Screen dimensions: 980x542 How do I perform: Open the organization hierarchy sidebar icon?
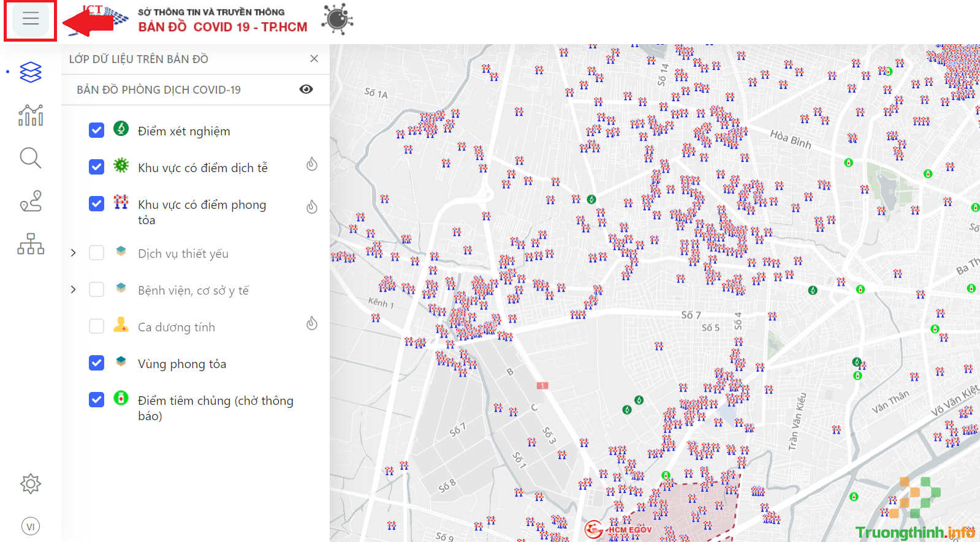(31, 244)
